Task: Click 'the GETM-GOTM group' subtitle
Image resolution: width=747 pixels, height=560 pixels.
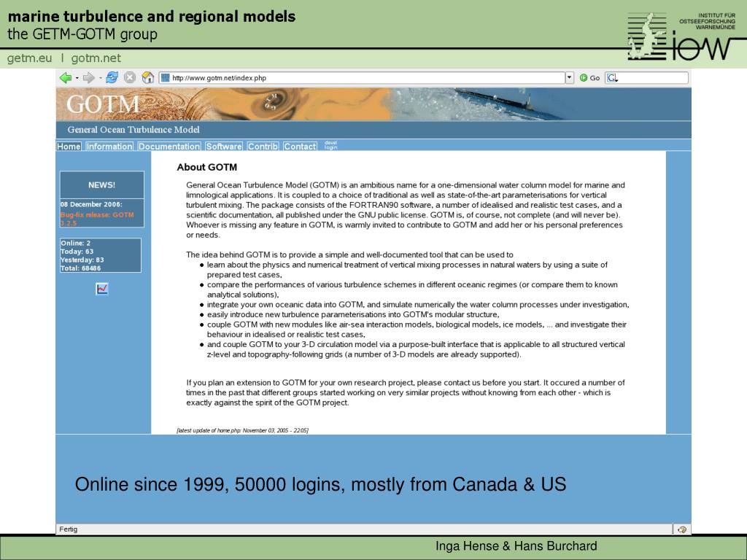Action: (x=82, y=34)
